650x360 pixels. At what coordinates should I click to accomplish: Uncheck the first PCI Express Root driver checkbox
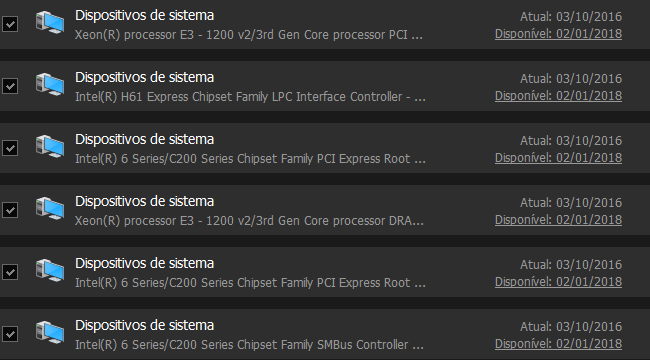[10, 148]
